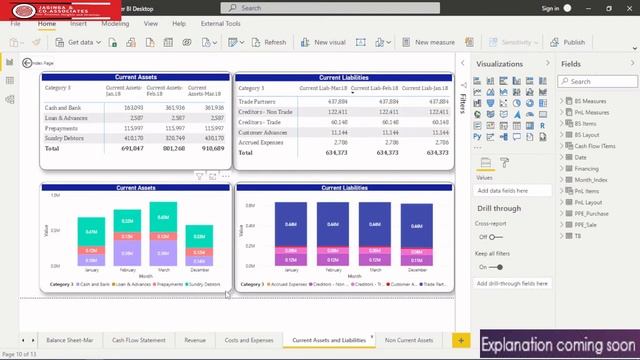The height and width of the screenshot is (360, 640).
Task: Select the donut chart visual
Action: click(530, 103)
